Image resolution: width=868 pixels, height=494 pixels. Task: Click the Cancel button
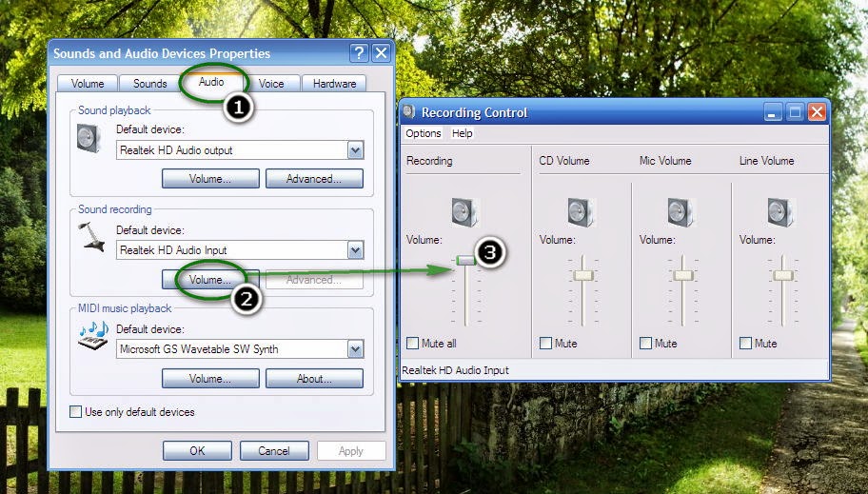click(274, 451)
